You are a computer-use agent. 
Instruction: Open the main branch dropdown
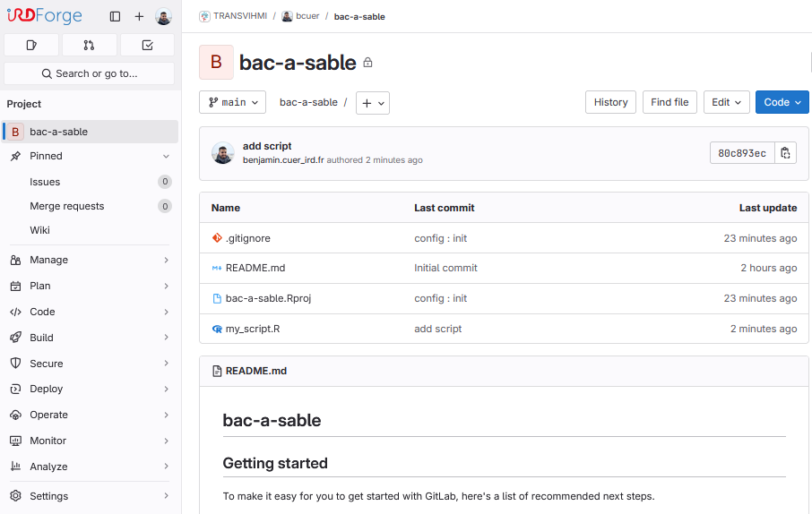coord(232,102)
